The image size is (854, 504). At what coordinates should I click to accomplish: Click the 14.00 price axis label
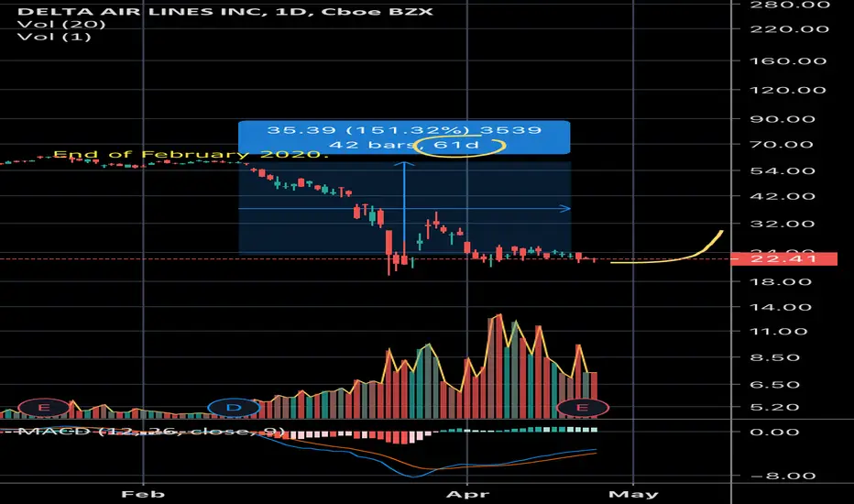pyautogui.click(x=783, y=307)
